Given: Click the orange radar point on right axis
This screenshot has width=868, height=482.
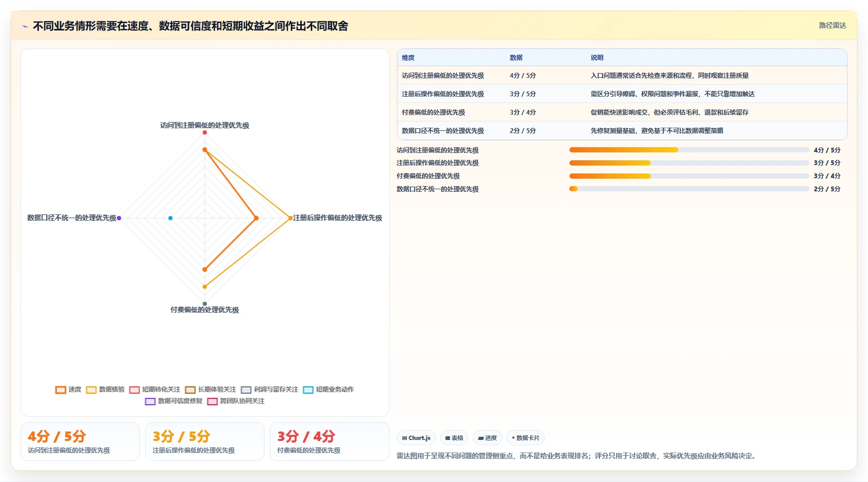Looking at the screenshot, I should [x=256, y=218].
